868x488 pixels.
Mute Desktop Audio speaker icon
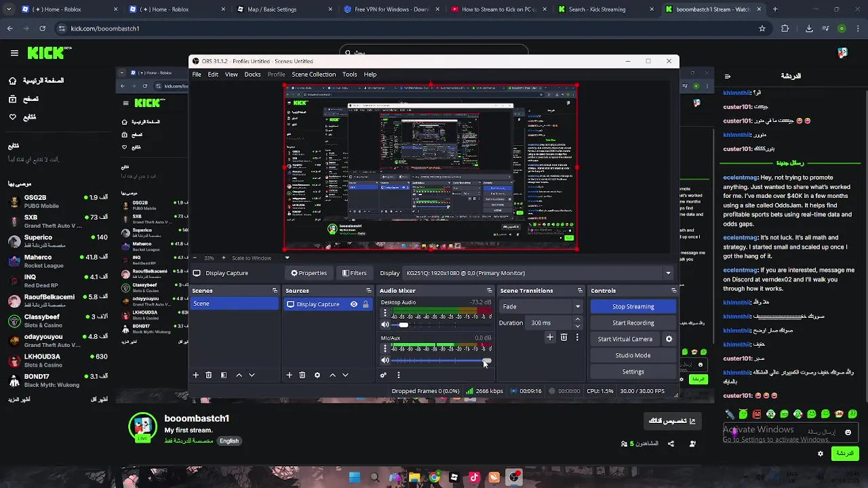tap(384, 325)
